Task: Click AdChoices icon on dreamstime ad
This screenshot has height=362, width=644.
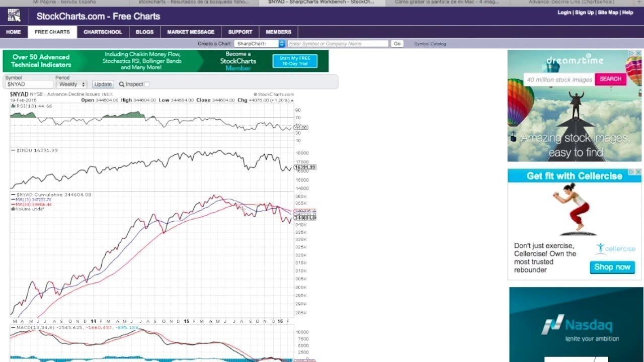Action: click(x=632, y=53)
